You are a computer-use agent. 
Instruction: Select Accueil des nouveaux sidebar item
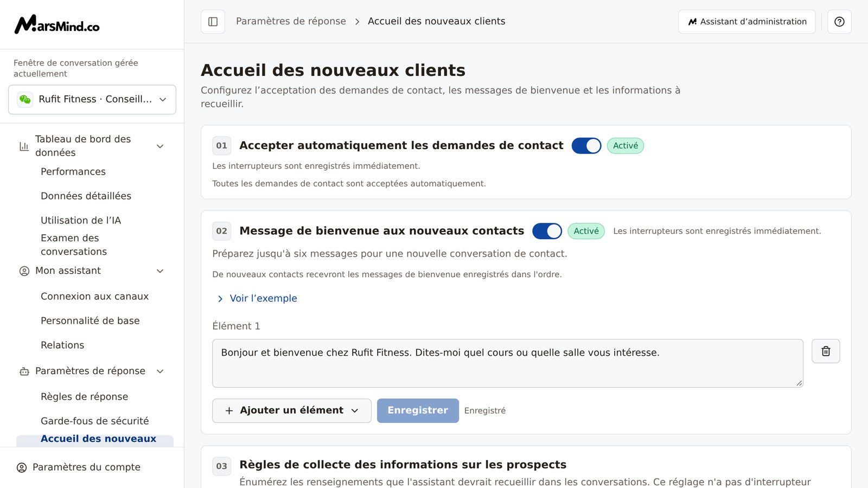[95, 440]
